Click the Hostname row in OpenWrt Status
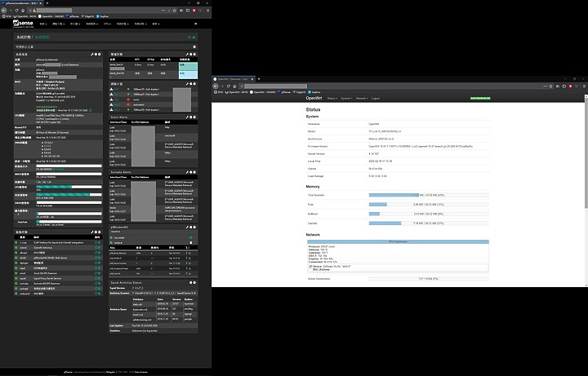 click(x=398, y=124)
